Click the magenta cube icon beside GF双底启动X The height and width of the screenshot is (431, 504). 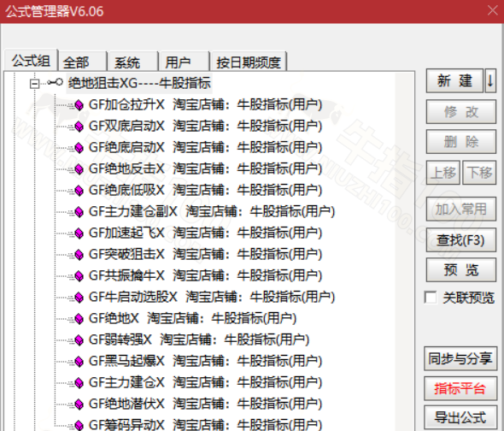coord(79,127)
